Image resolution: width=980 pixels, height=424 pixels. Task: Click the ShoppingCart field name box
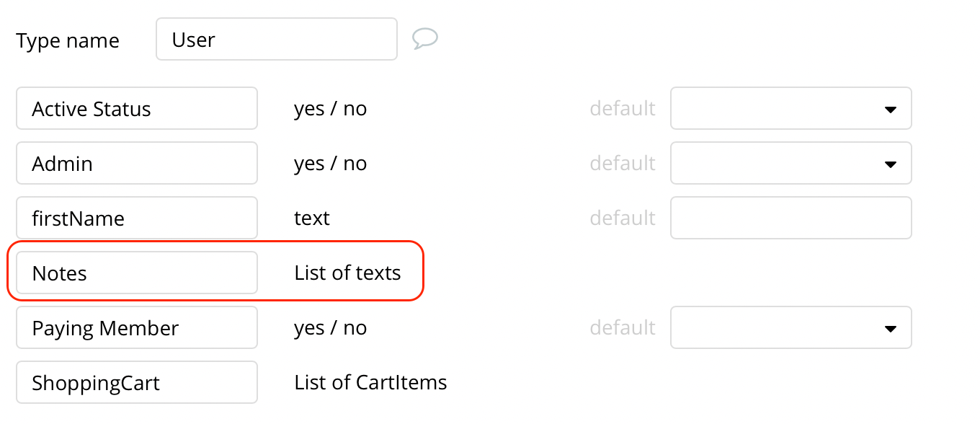pyautogui.click(x=137, y=382)
